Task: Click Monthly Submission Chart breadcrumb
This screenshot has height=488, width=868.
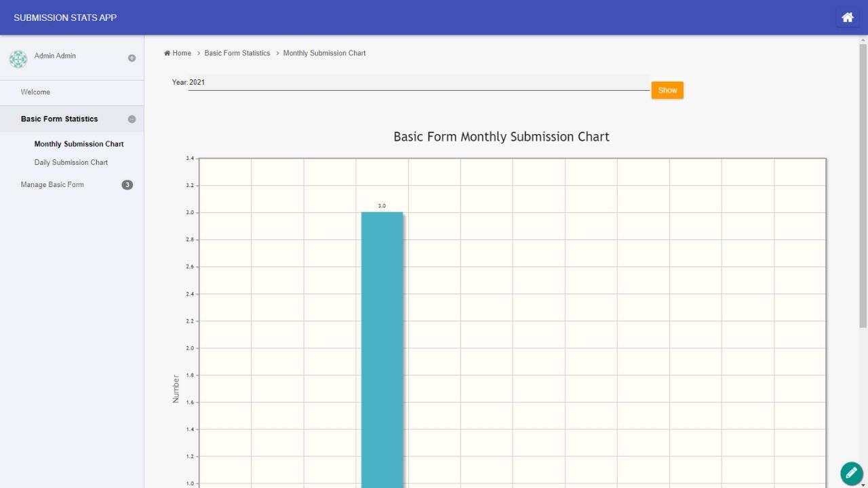Action: click(324, 53)
